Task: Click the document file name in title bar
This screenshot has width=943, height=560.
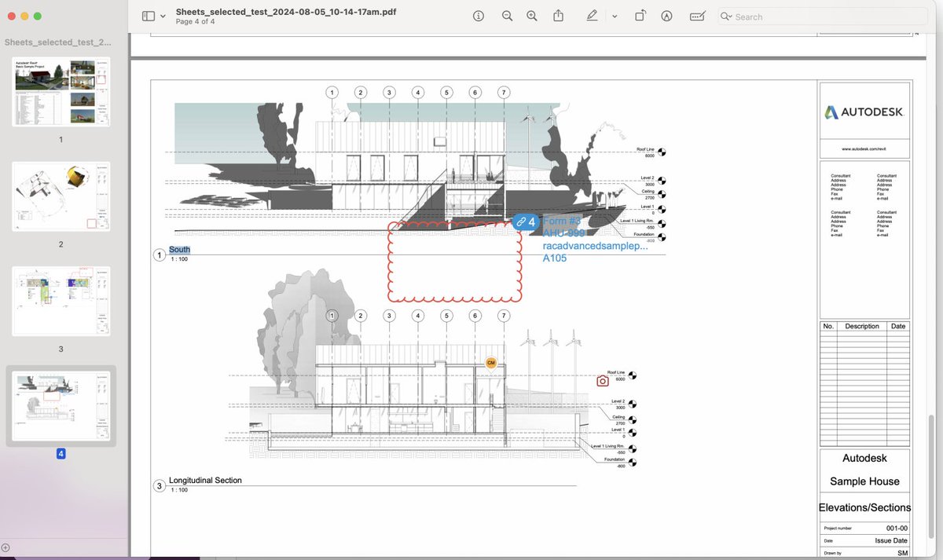Action: [286, 12]
